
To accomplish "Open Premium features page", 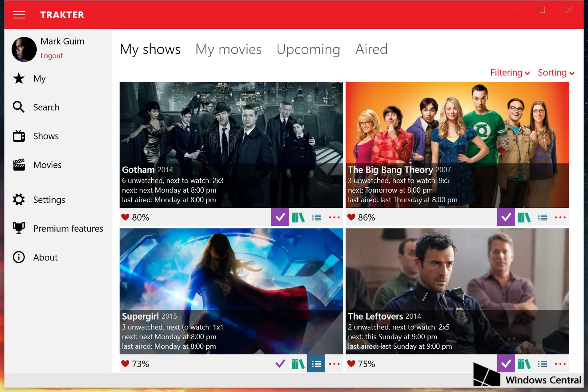I will 68,229.
